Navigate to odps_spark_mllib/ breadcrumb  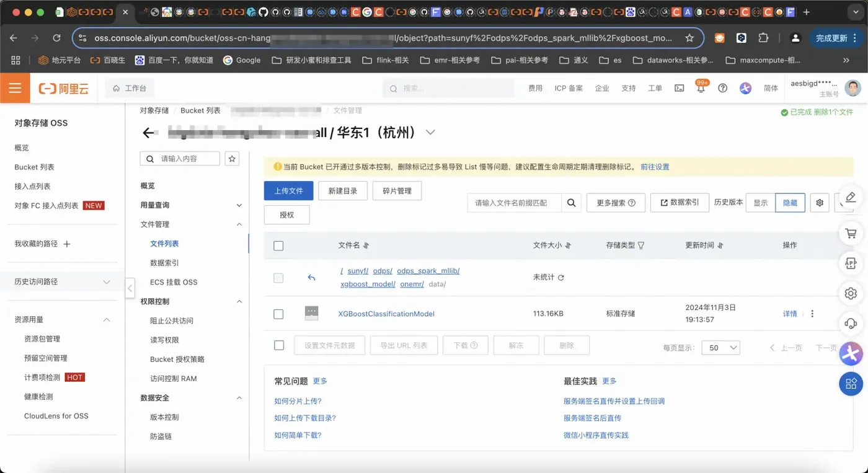pyautogui.click(x=428, y=271)
